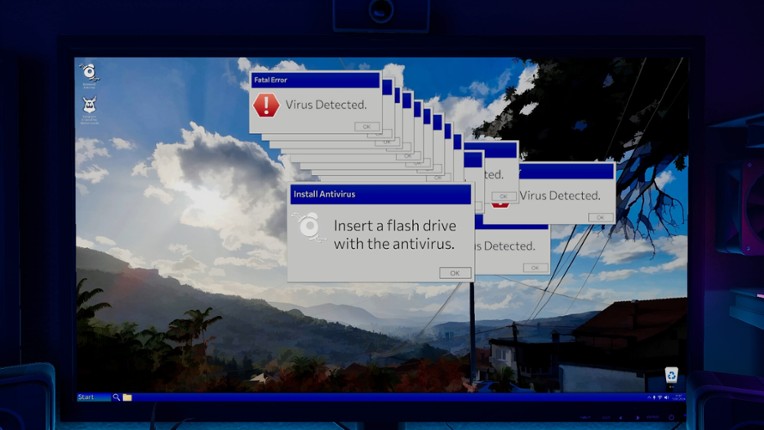Click the antivirus logo in Install Antivirus dialog
This screenshot has width=764, height=430.
pyautogui.click(x=309, y=228)
